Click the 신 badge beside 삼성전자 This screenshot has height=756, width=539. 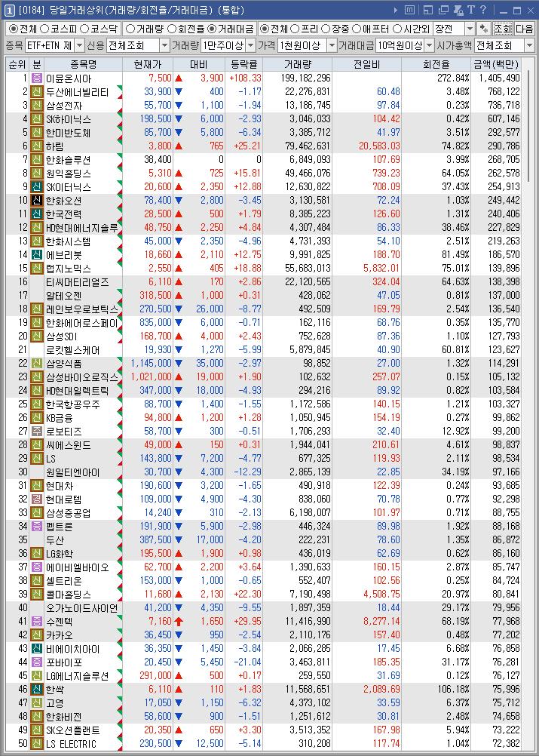point(37,105)
